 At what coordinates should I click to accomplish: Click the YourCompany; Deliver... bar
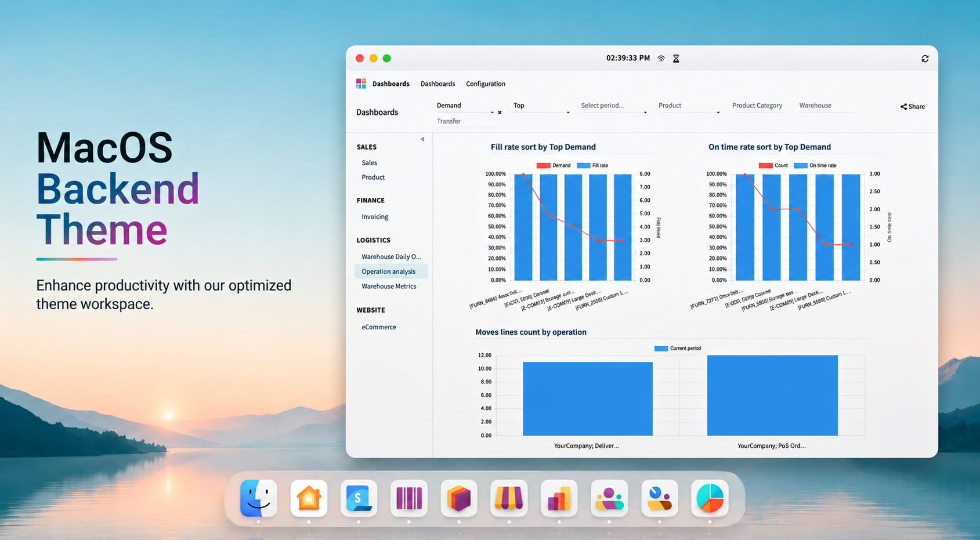coord(587,398)
